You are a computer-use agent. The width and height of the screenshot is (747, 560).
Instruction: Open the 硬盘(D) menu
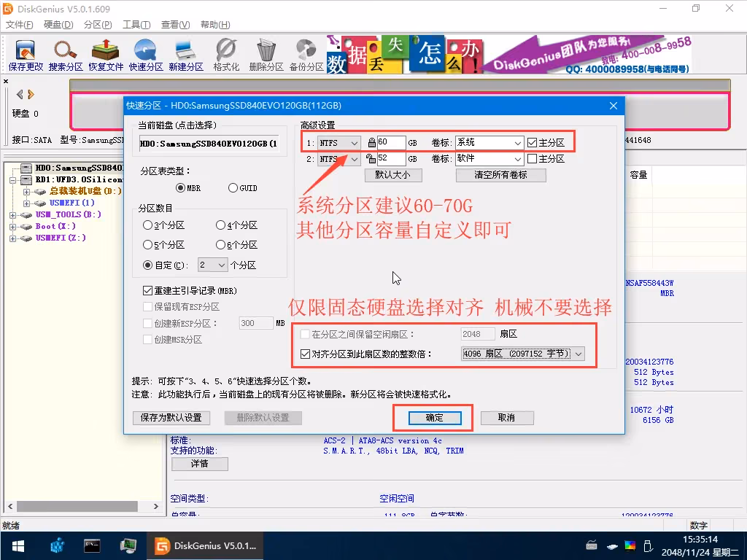pos(58,25)
